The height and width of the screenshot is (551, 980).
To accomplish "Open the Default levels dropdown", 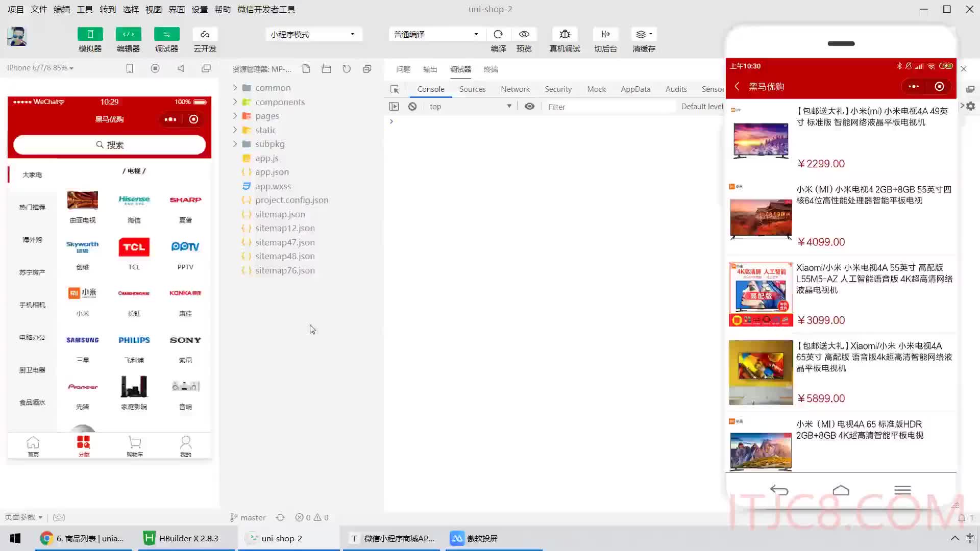I will 702,106.
